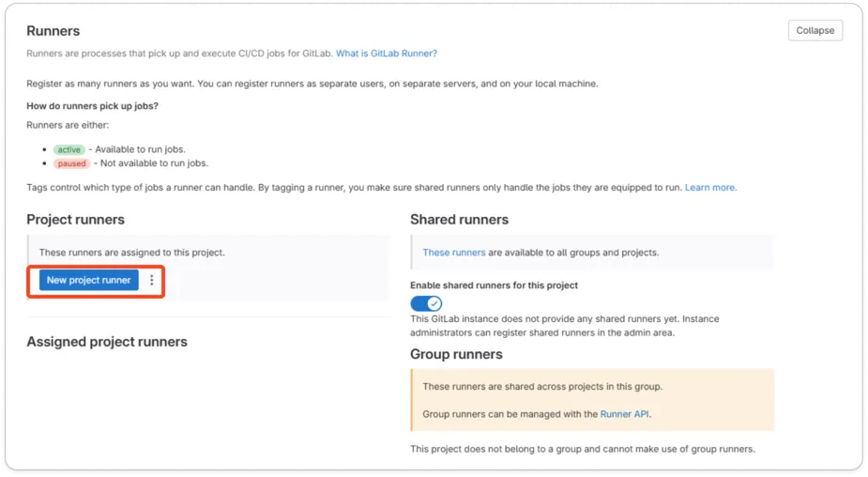868x477 pixels.
Task: Click the Runners section heading
Action: coord(53,31)
